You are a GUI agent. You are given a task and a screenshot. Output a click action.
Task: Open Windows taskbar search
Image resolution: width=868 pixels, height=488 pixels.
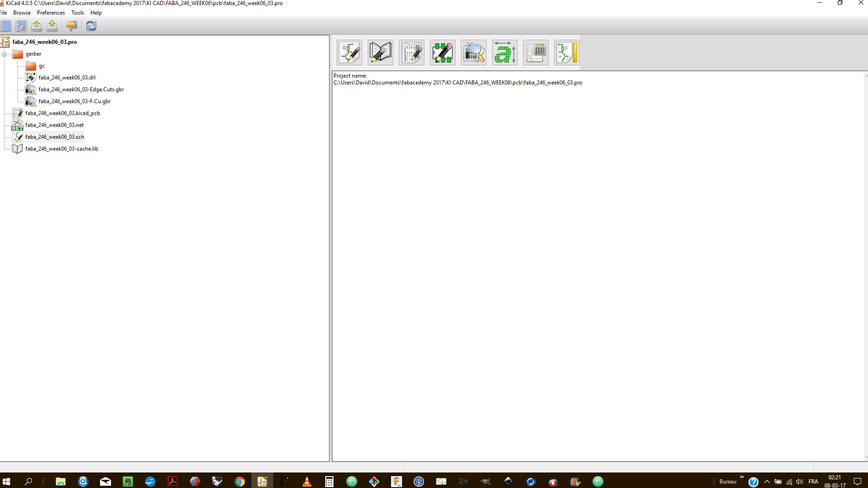(x=28, y=481)
